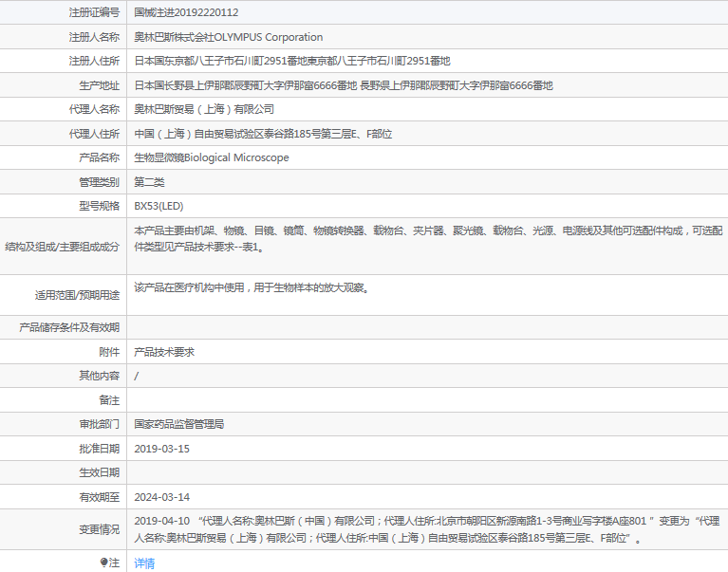The width and height of the screenshot is (728, 572).
Task: Click the 变更情况 label
Action: [x=100, y=529]
